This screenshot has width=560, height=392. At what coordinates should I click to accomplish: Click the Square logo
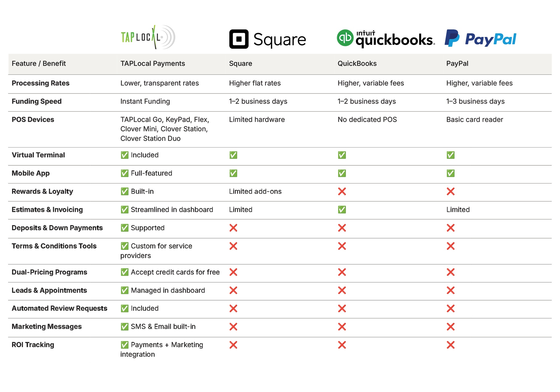pos(267,39)
